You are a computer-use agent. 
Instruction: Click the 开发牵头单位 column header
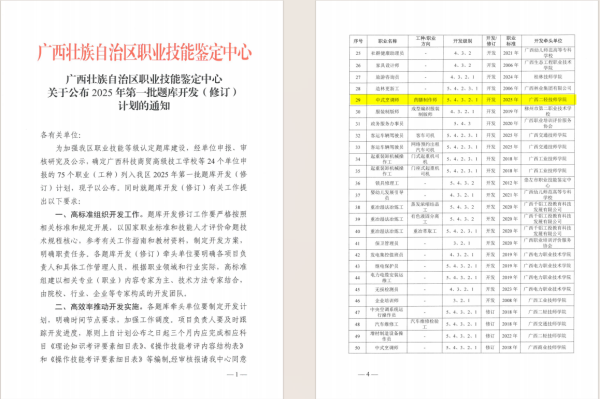click(x=548, y=41)
